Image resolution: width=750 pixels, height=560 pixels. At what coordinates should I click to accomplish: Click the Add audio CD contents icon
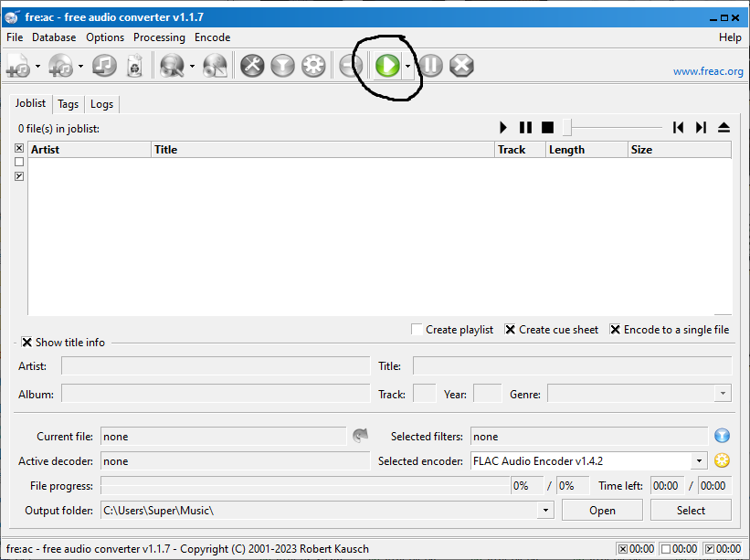pyautogui.click(x=60, y=66)
